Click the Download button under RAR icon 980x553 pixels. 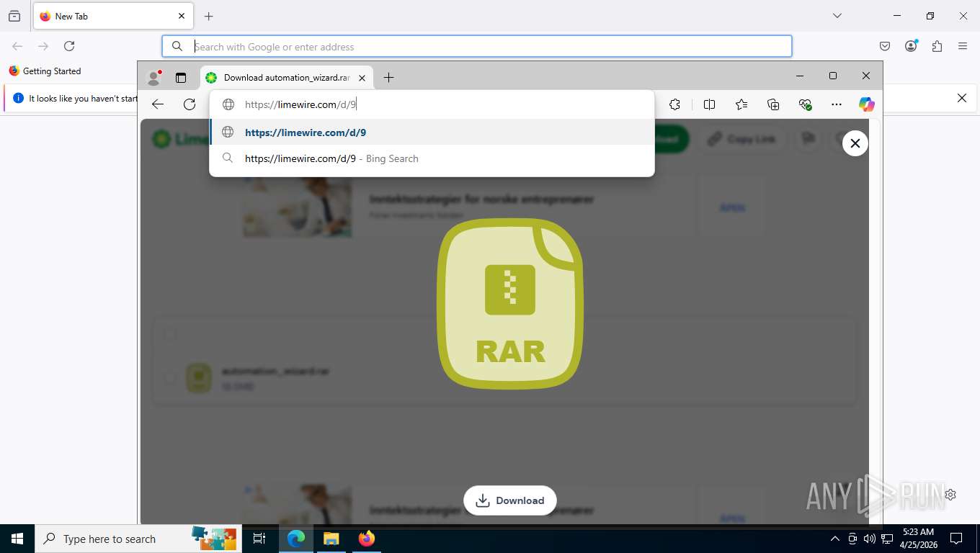509,500
